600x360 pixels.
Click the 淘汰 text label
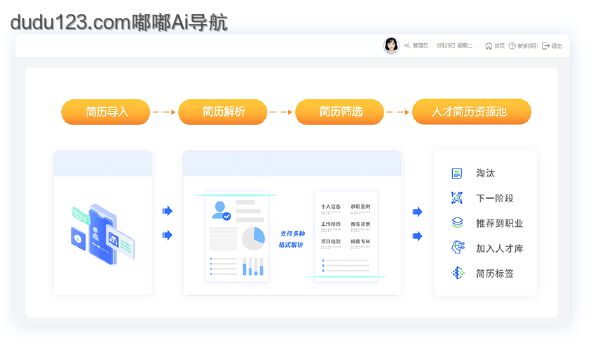coord(485,173)
